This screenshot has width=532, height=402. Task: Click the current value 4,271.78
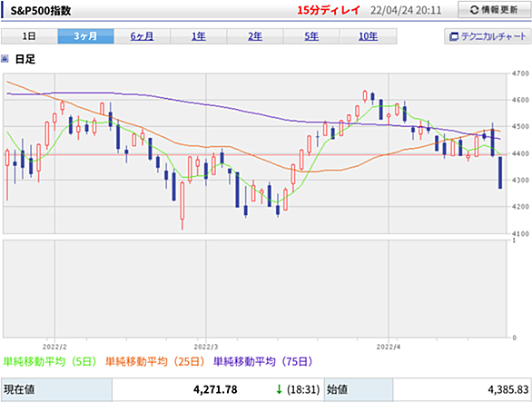215,389
